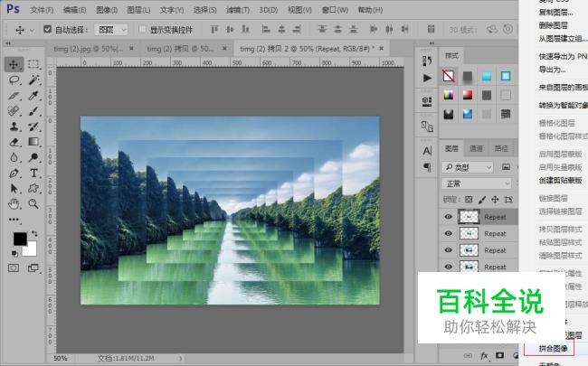Viewport: 588px width, 366px height.
Task: Click the add layer mask button
Action: pos(500,355)
